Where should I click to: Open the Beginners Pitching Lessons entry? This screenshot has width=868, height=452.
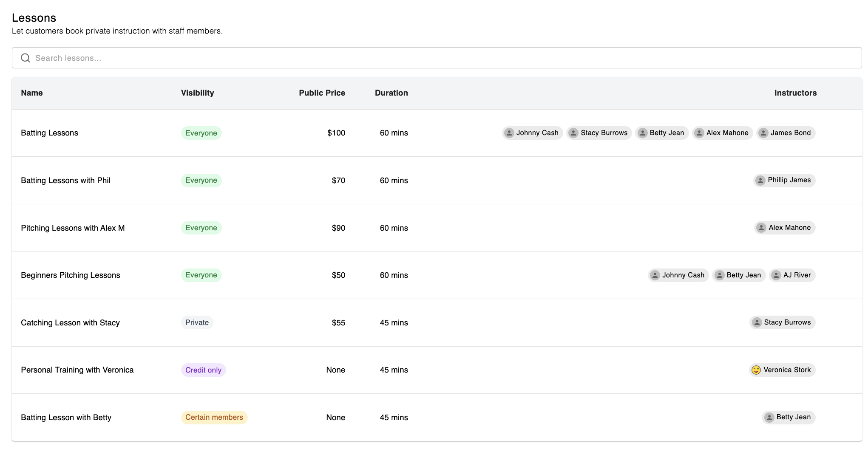71,275
